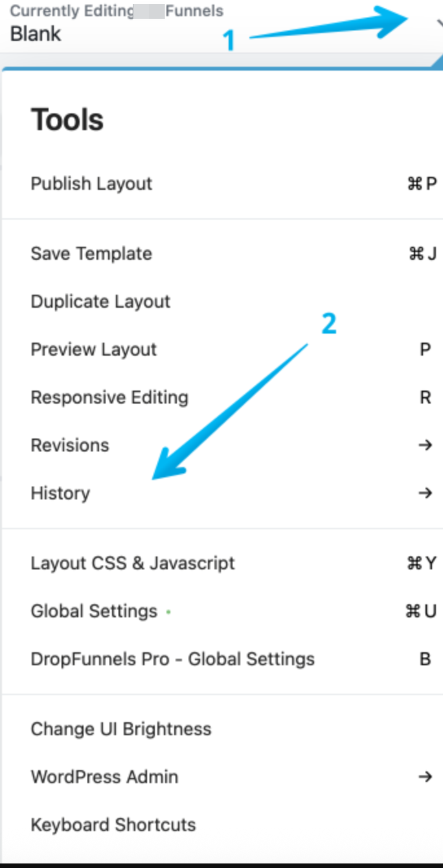Collapse the Tools menu chevron at top
443x868 pixels.
coord(439,23)
